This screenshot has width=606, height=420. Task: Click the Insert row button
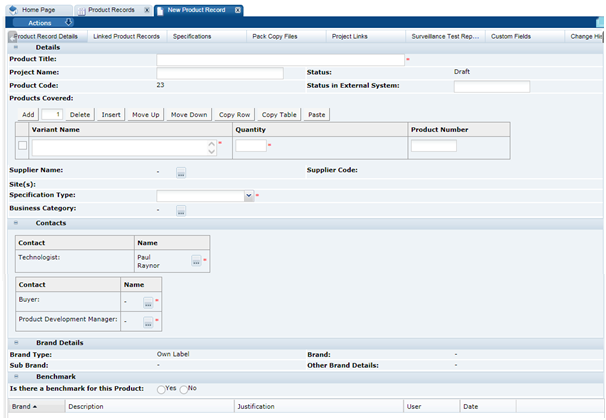(111, 115)
